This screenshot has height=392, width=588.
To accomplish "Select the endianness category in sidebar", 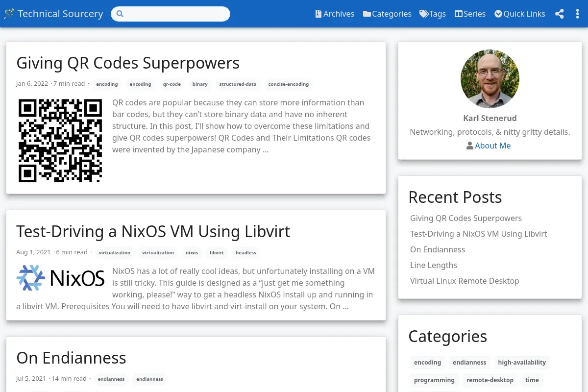I will coord(469,363).
